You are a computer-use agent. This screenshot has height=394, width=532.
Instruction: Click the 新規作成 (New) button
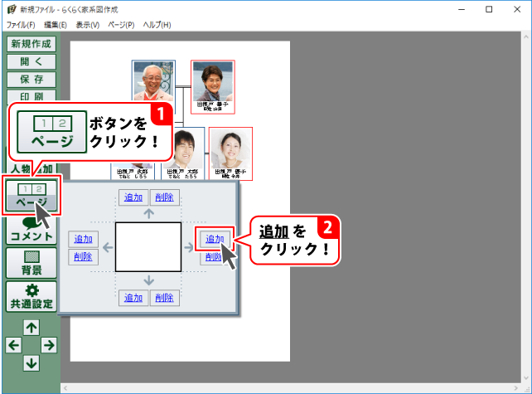pos(31,44)
